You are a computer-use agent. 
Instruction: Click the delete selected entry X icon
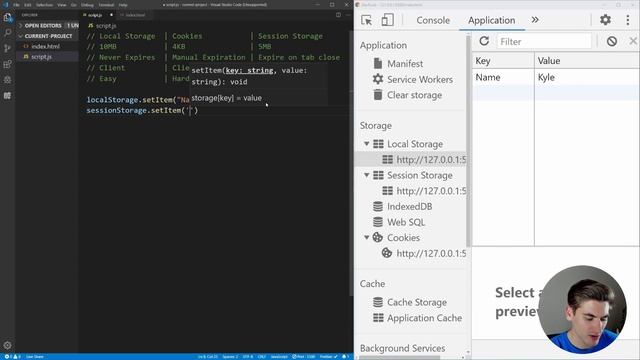click(x=633, y=41)
